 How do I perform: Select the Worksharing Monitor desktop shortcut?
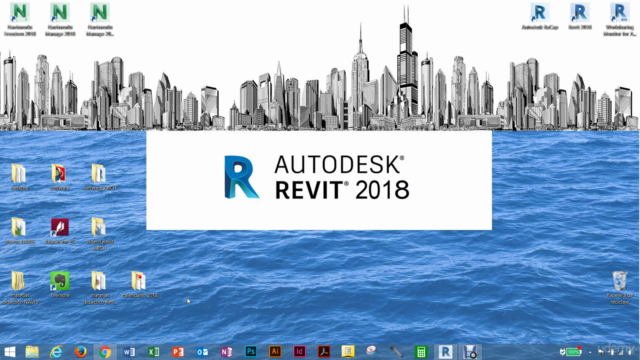click(620, 20)
